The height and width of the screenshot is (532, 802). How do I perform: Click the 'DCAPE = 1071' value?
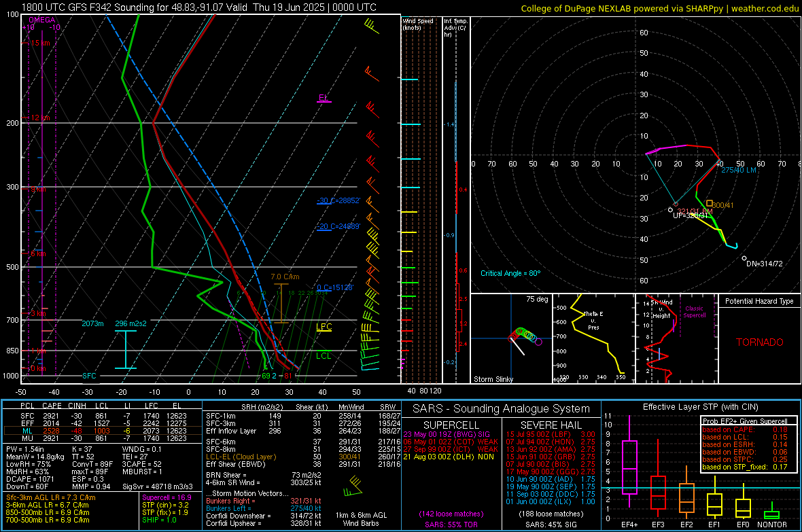point(30,479)
